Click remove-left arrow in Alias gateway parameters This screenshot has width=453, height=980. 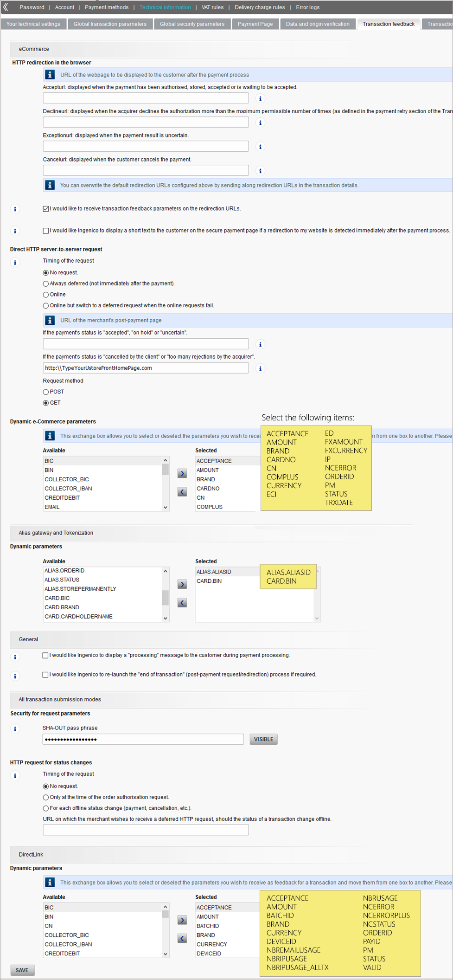182,603
